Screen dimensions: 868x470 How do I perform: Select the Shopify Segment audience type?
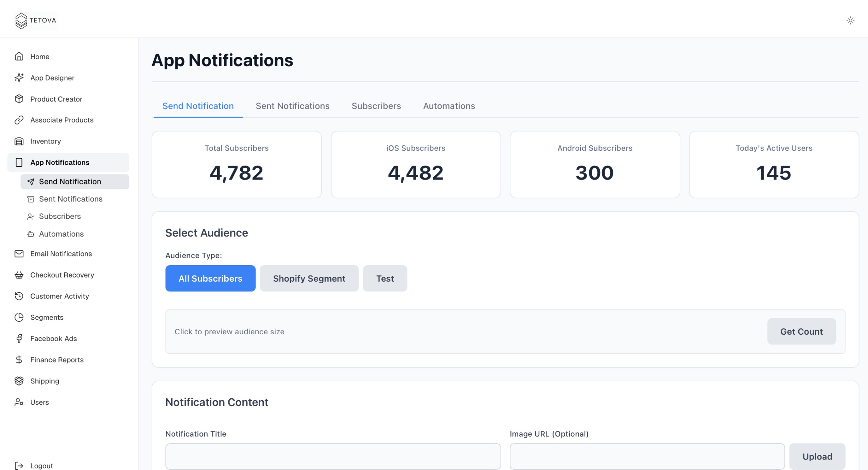[309, 278]
